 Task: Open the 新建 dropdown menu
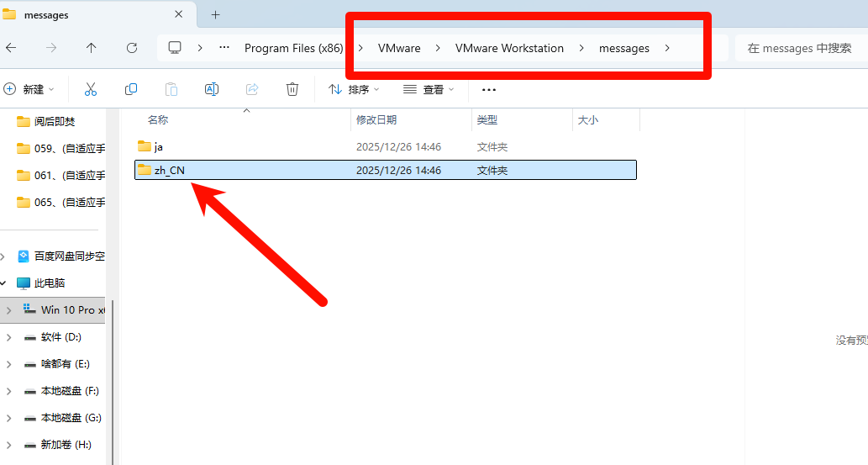click(29, 89)
